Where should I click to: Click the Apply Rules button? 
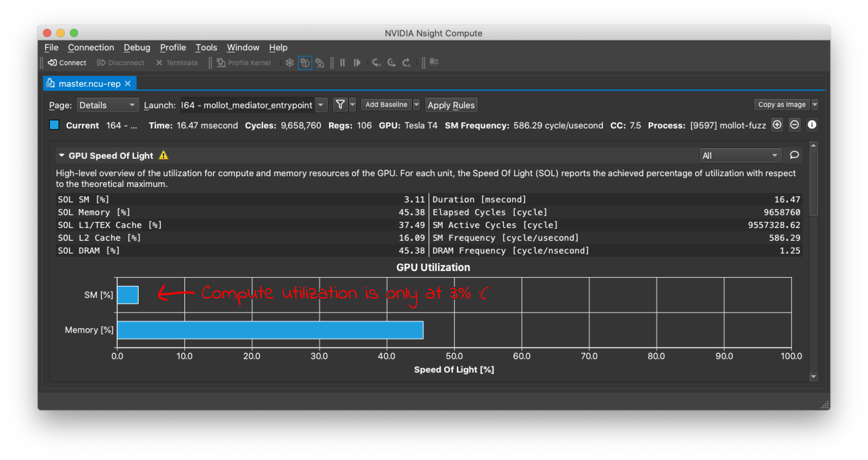pyautogui.click(x=451, y=105)
